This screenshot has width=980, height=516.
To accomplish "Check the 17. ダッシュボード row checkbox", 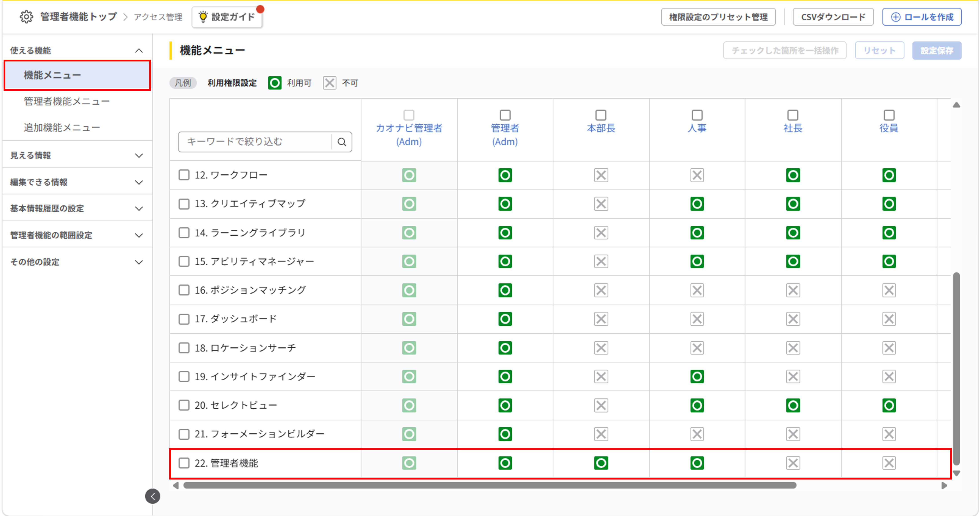I will pos(184,319).
